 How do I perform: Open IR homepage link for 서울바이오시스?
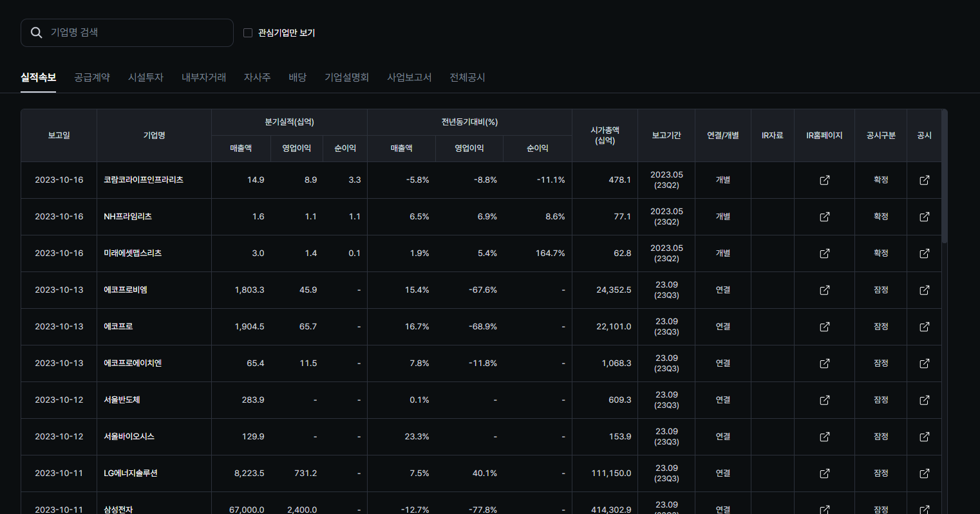click(x=824, y=437)
